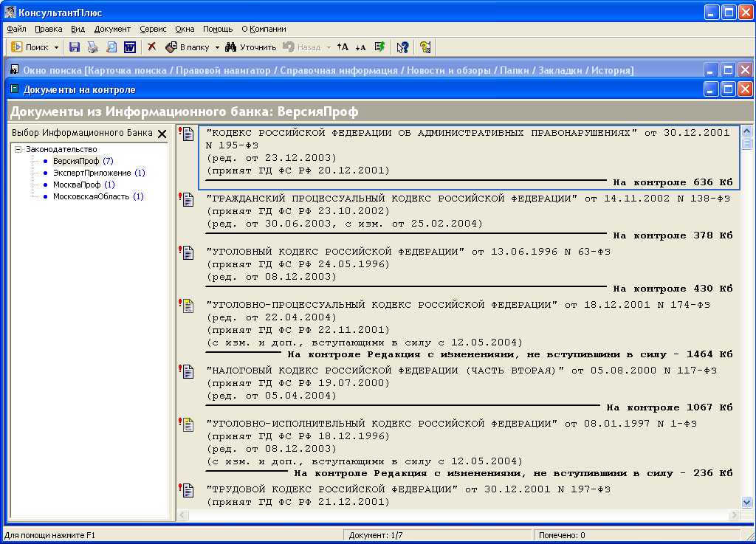This screenshot has height=544, width=756.
Task: Click Окно поиска title bar icon
Action: click(x=14, y=70)
